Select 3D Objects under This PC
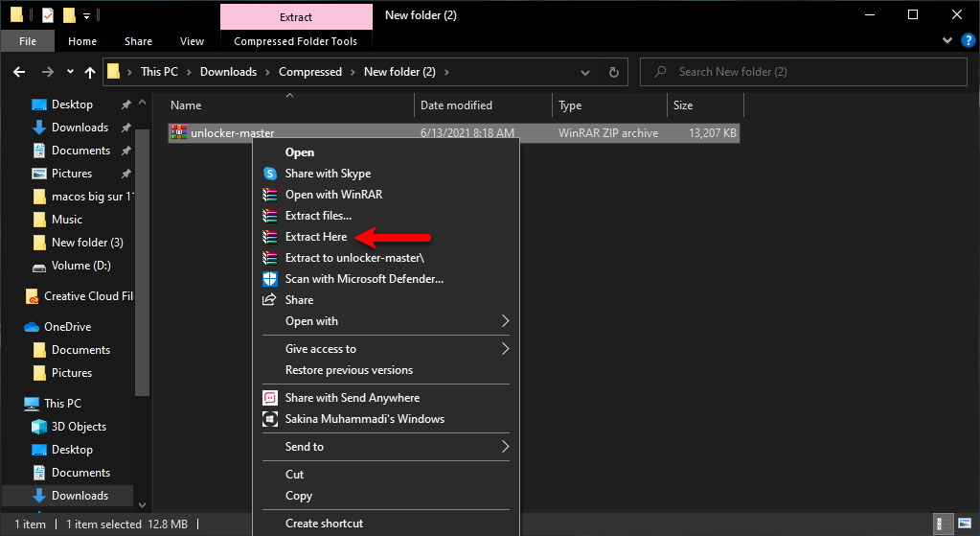This screenshot has width=980, height=536. pyautogui.click(x=69, y=427)
